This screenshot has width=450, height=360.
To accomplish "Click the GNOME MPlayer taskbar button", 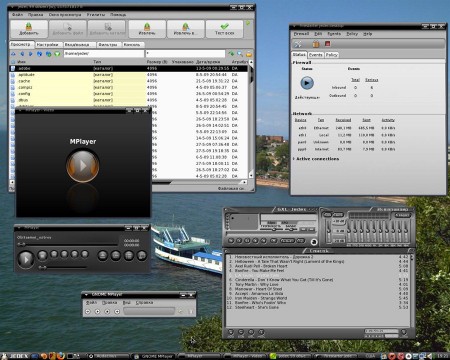I will pos(154,356).
